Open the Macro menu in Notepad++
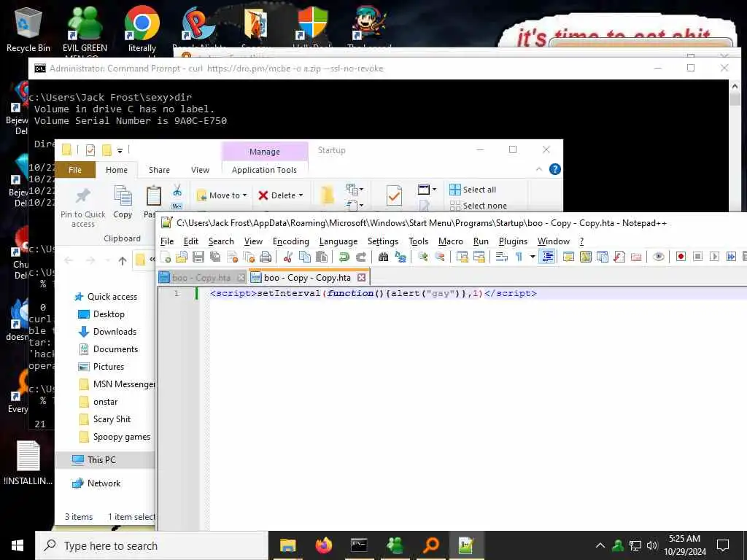This screenshot has height=560, width=747. [x=450, y=241]
